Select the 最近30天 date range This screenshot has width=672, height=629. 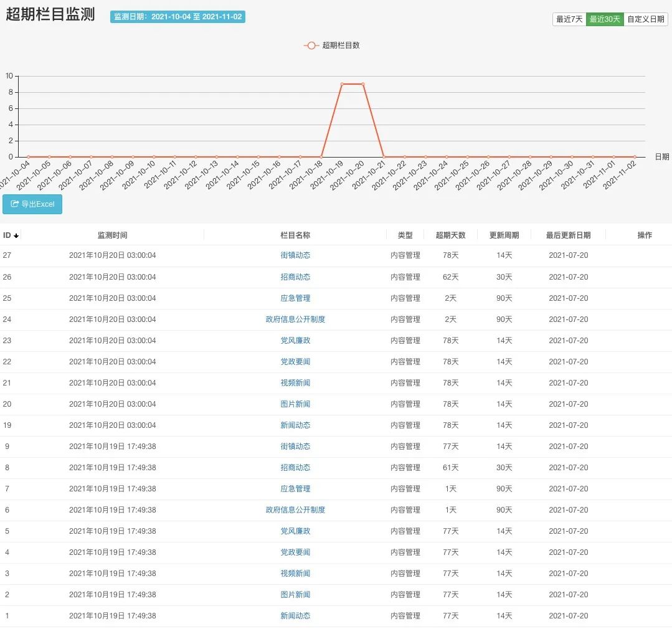(x=605, y=19)
